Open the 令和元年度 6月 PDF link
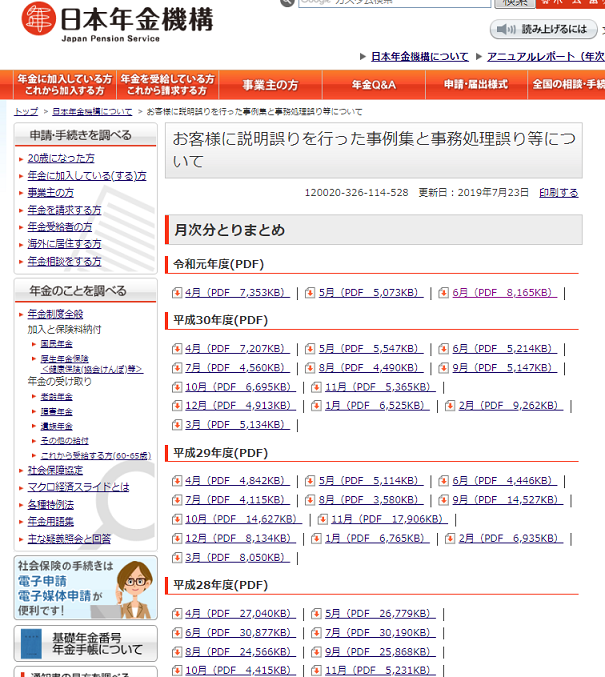Screen dimensions: 605x677 point(503,293)
